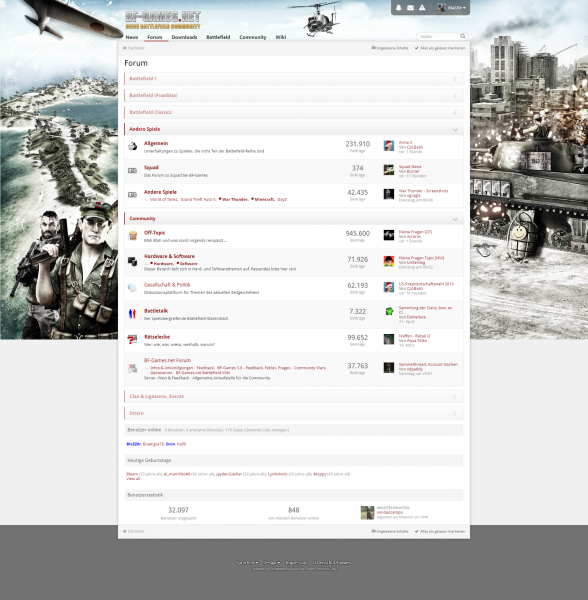Screen dimensions: 588x600
Task: Click the home icon in bottom breadcrumb
Action: tap(124, 531)
